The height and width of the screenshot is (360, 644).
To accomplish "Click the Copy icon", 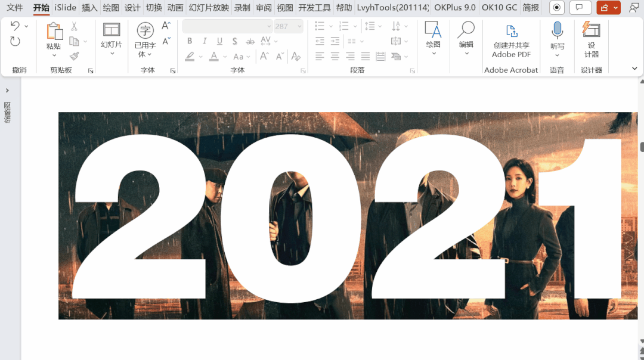I will tap(74, 41).
